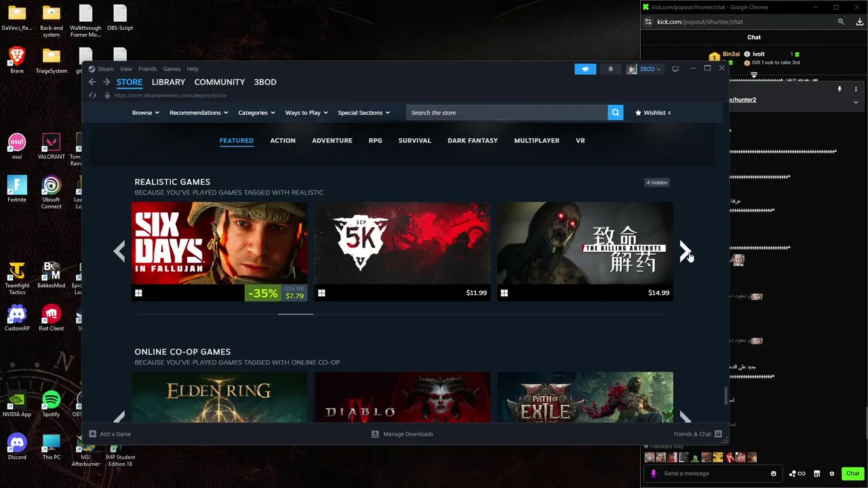868x488 pixels.
Task: Open the Steam menu
Action: tap(105, 68)
